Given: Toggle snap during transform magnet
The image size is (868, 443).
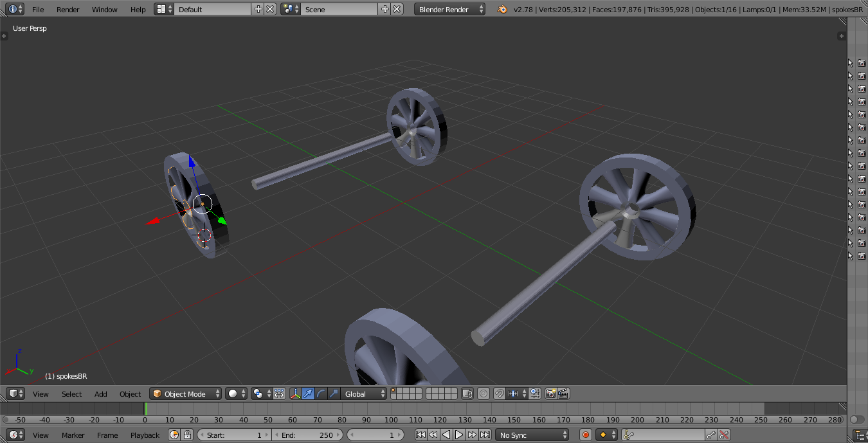Looking at the screenshot, I should [499, 393].
